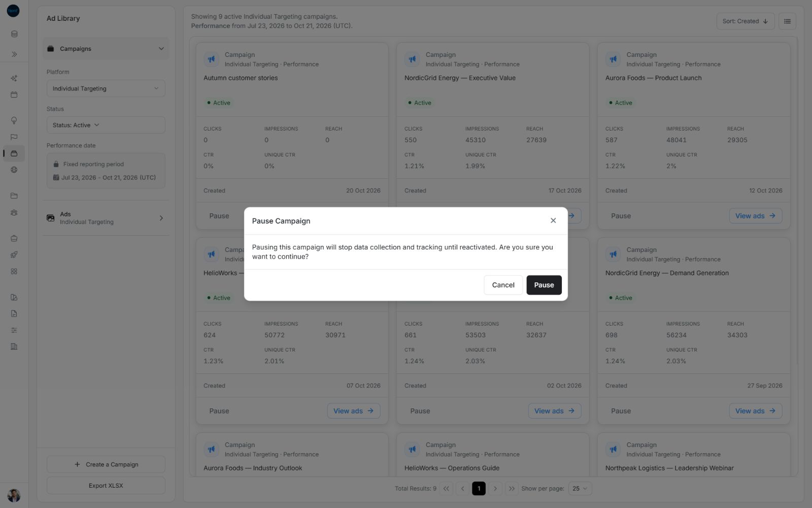Pause the NordicGrid Energy Demand Generation campaign
This screenshot has width=812, height=508.
pos(621,411)
